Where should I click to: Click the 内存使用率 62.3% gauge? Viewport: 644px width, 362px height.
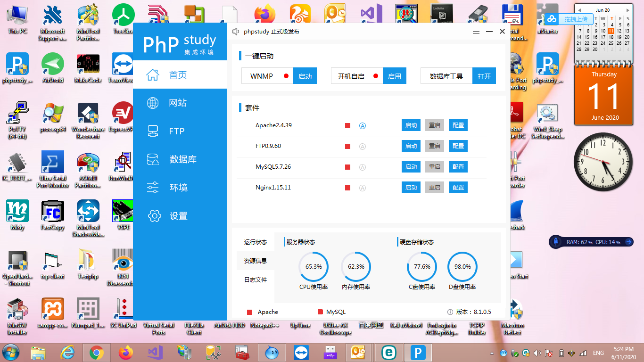coord(356,267)
